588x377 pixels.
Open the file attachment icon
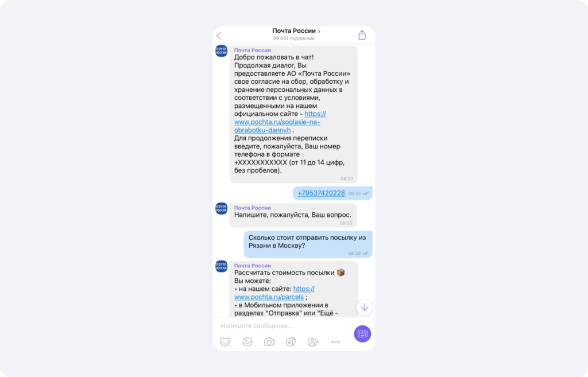[x=291, y=342]
